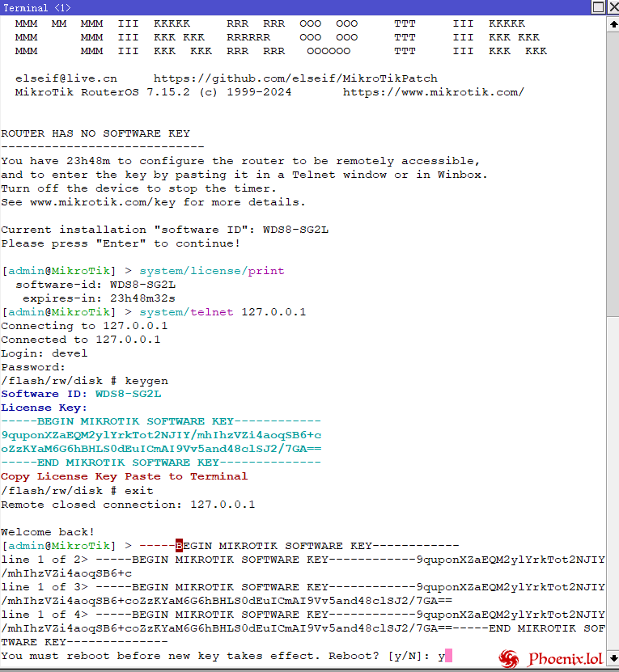Click the system/telnet 127.0.0.1 command
619x672 pixels.
(x=223, y=312)
